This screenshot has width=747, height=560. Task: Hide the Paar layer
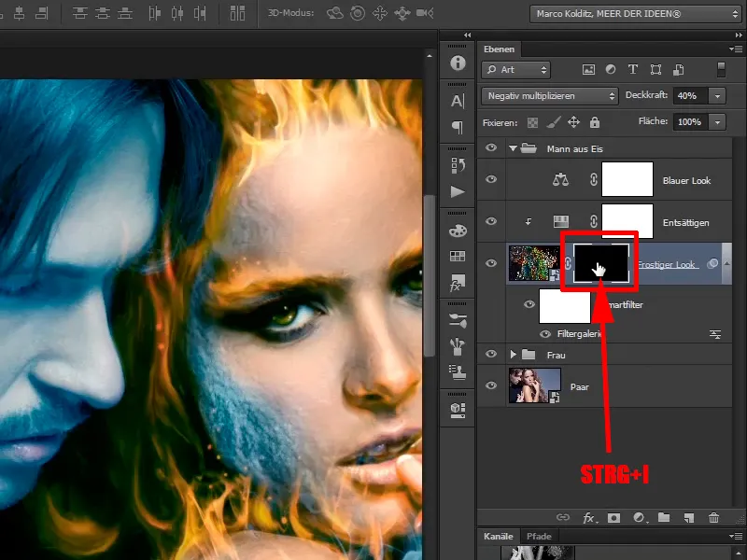(491, 385)
